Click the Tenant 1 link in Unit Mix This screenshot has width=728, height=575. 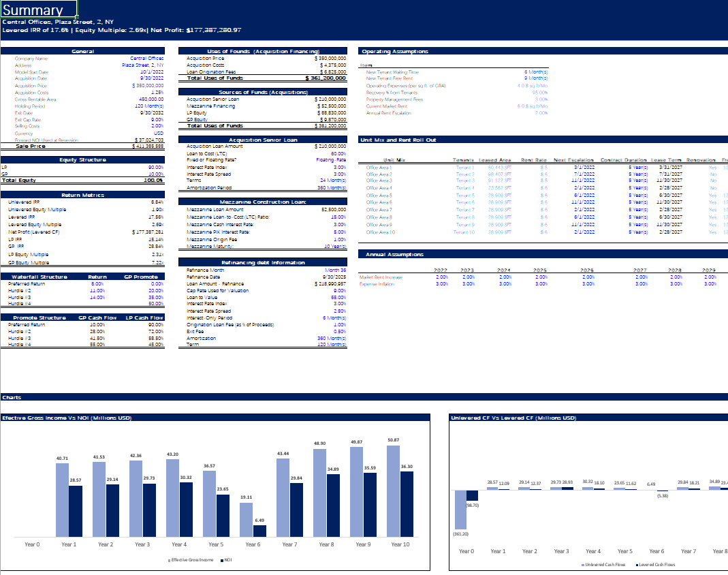465,167
